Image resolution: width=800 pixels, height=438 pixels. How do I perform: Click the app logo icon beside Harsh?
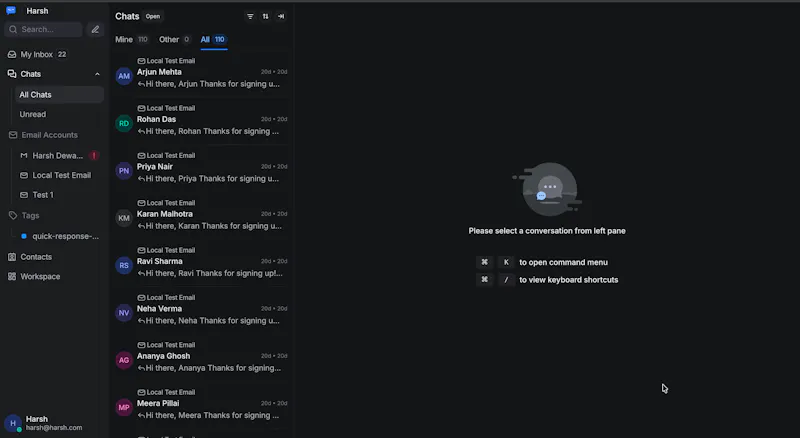(x=11, y=10)
